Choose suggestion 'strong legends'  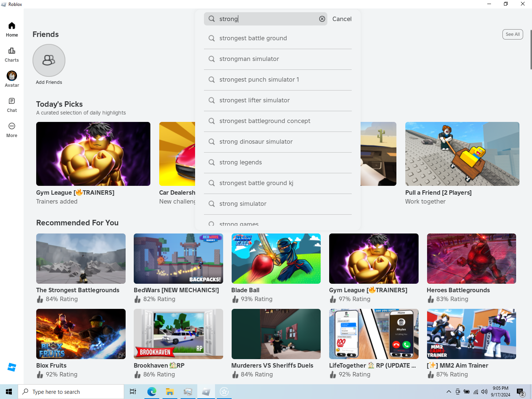[x=278, y=163]
